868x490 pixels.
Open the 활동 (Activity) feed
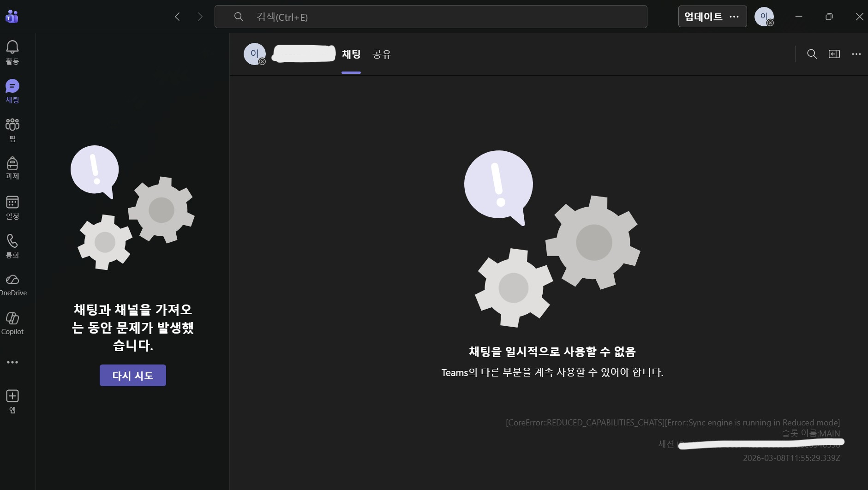pos(12,52)
